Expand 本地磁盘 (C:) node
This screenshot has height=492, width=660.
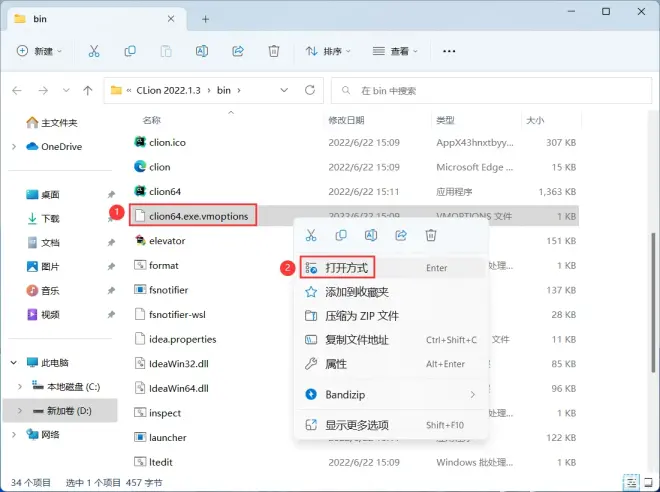click(x=20, y=387)
